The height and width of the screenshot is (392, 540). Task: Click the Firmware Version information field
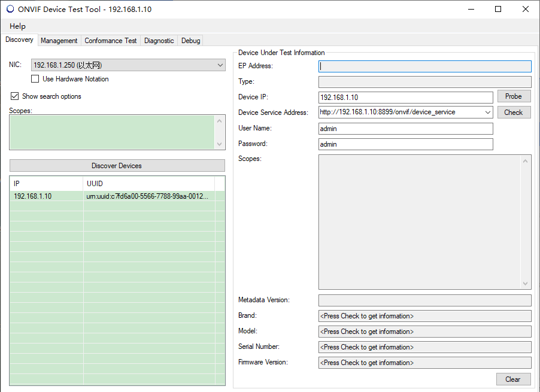click(x=424, y=363)
